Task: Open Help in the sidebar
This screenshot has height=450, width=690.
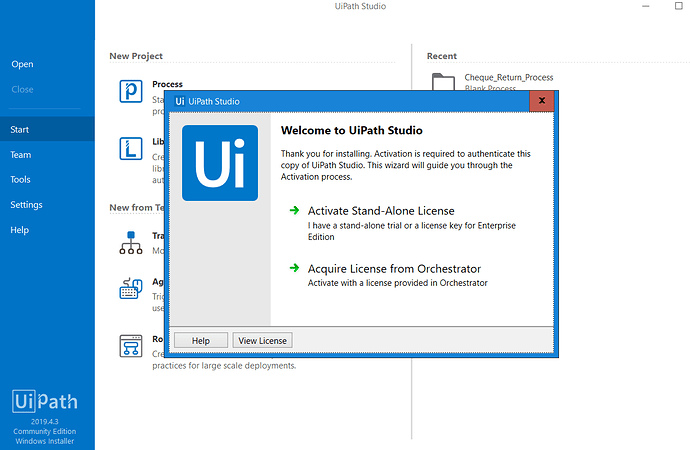Action: (x=19, y=230)
